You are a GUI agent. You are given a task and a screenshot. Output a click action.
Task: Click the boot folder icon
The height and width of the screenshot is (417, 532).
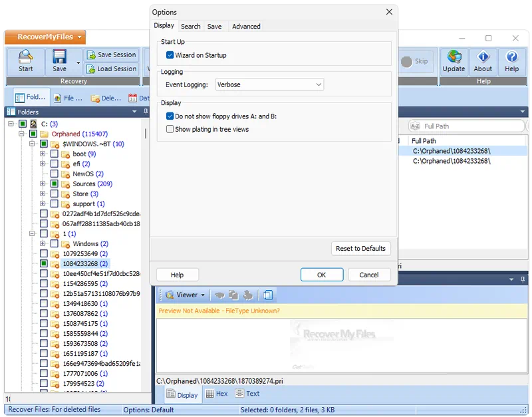click(x=65, y=154)
